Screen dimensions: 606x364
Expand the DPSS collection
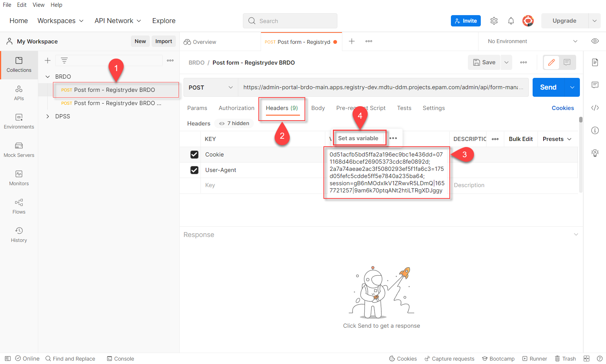(x=48, y=116)
